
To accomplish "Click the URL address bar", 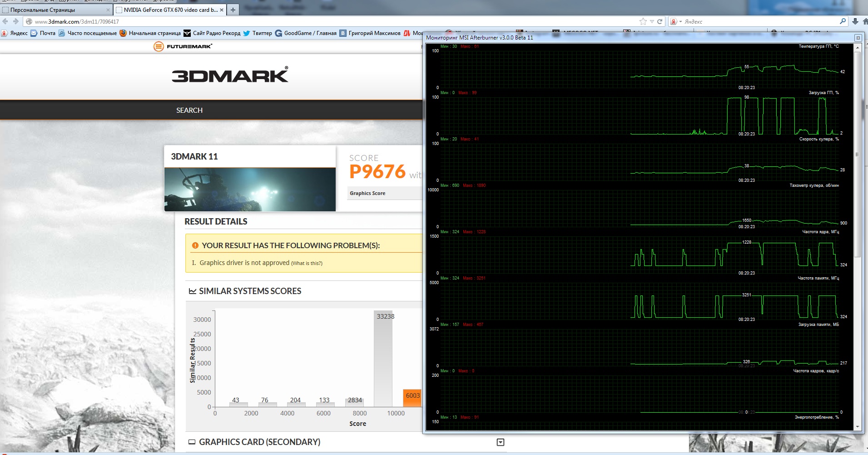I will (x=318, y=21).
